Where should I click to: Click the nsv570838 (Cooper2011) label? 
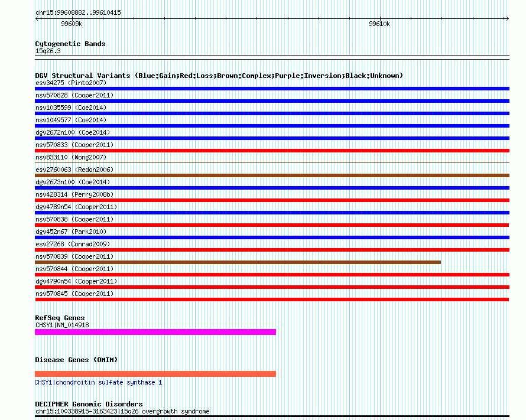point(74,219)
